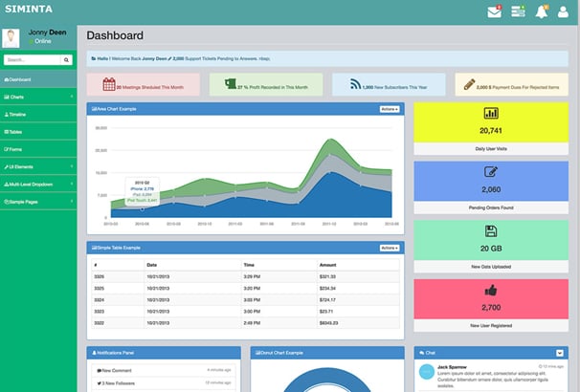Click the highlighted data point on area chart

point(142,209)
